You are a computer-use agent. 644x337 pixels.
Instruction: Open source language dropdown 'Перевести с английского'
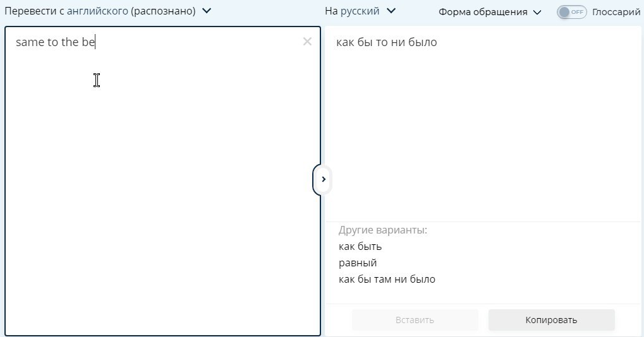click(108, 11)
